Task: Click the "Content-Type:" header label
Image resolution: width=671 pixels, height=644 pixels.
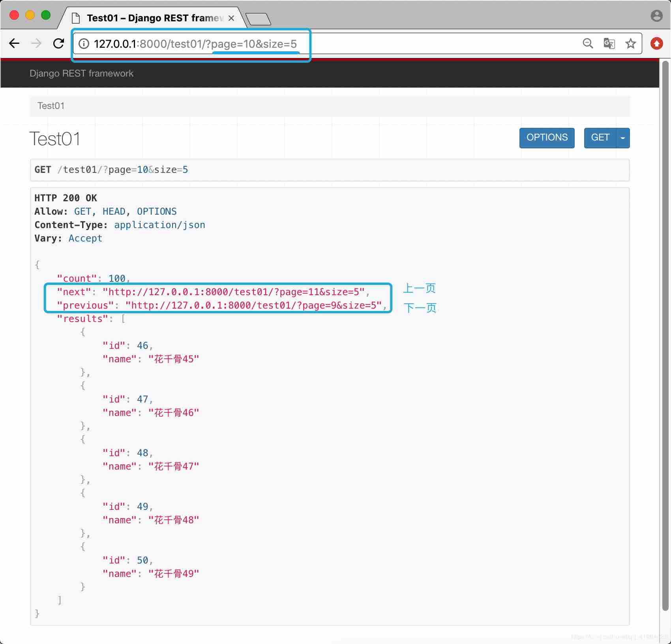Action: [x=71, y=225]
